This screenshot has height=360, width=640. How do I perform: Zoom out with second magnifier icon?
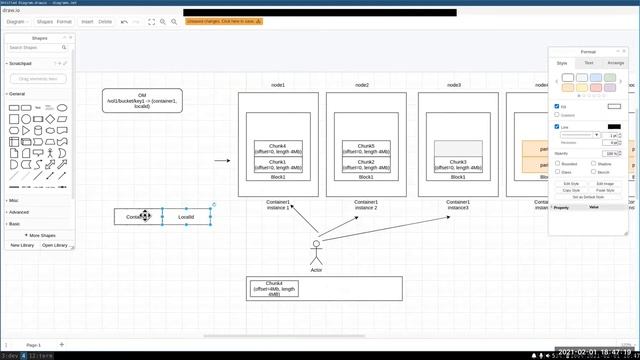(174, 22)
